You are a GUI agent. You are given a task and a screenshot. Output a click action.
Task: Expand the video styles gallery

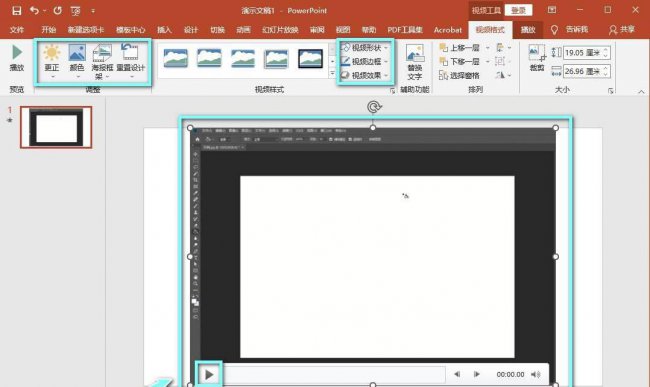[332, 73]
